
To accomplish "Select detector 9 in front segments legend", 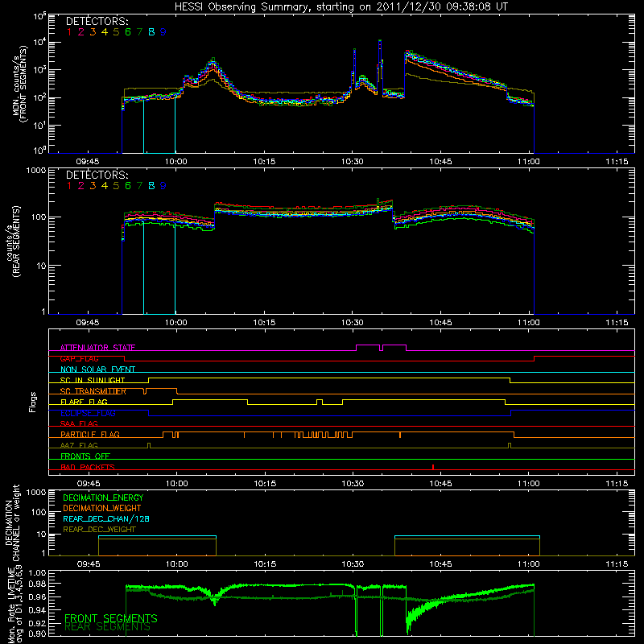I will point(163,32).
